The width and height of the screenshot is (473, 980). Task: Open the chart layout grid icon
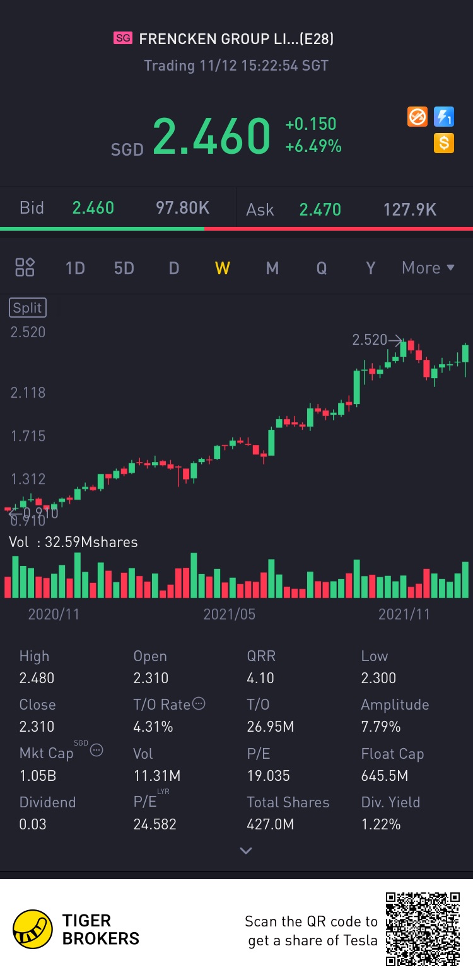[x=25, y=267]
